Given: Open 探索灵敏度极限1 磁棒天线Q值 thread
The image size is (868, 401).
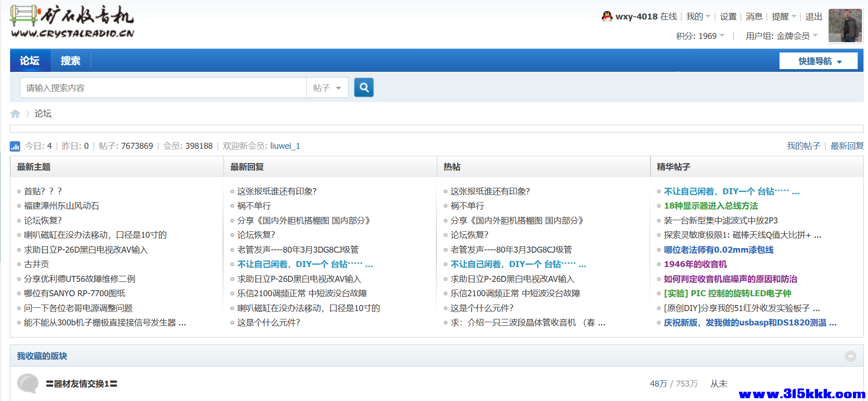Looking at the screenshot, I should [743, 235].
